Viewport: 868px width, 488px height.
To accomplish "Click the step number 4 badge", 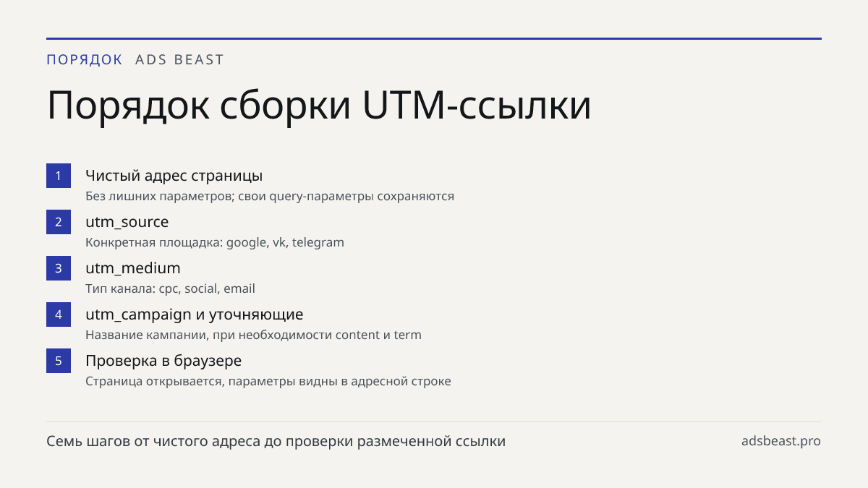I will [x=59, y=314].
